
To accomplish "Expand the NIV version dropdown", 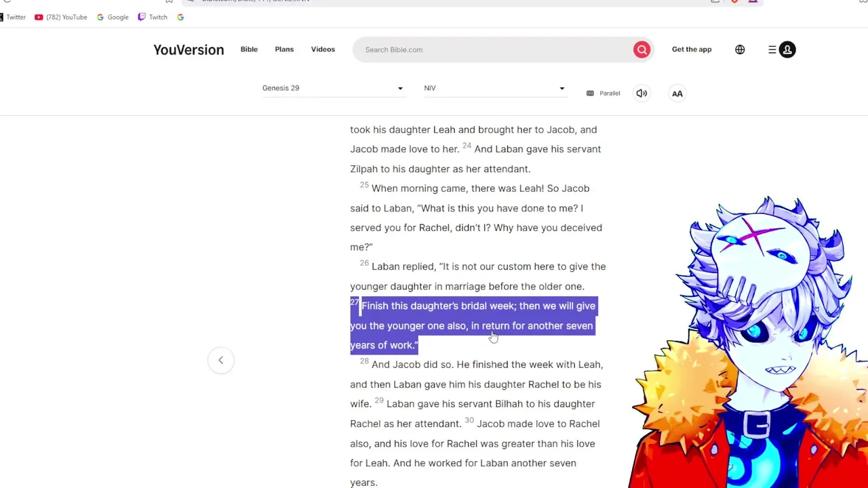I will pos(494,88).
